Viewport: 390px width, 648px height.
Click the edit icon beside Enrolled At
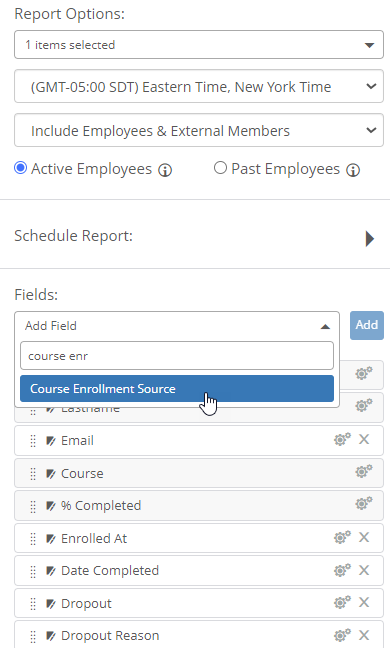pos(50,538)
